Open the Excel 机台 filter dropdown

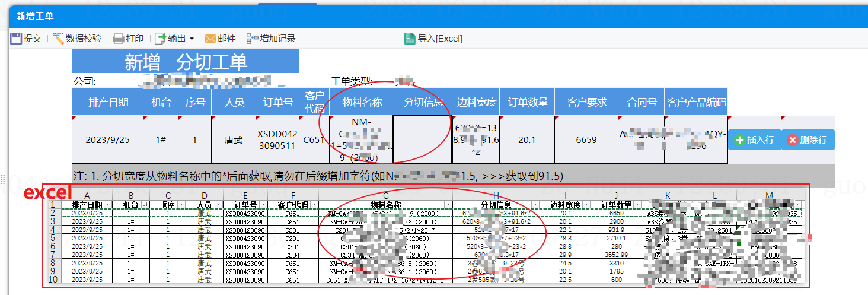[x=145, y=204]
